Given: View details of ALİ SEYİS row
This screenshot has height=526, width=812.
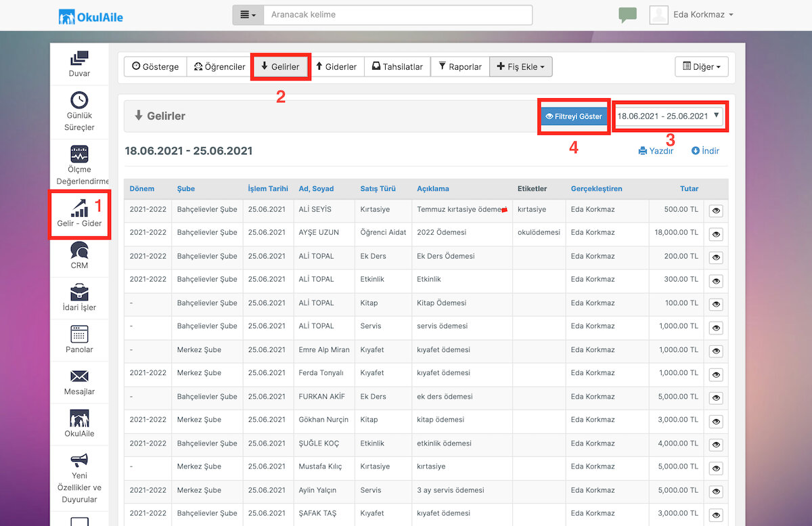Looking at the screenshot, I should [x=716, y=211].
